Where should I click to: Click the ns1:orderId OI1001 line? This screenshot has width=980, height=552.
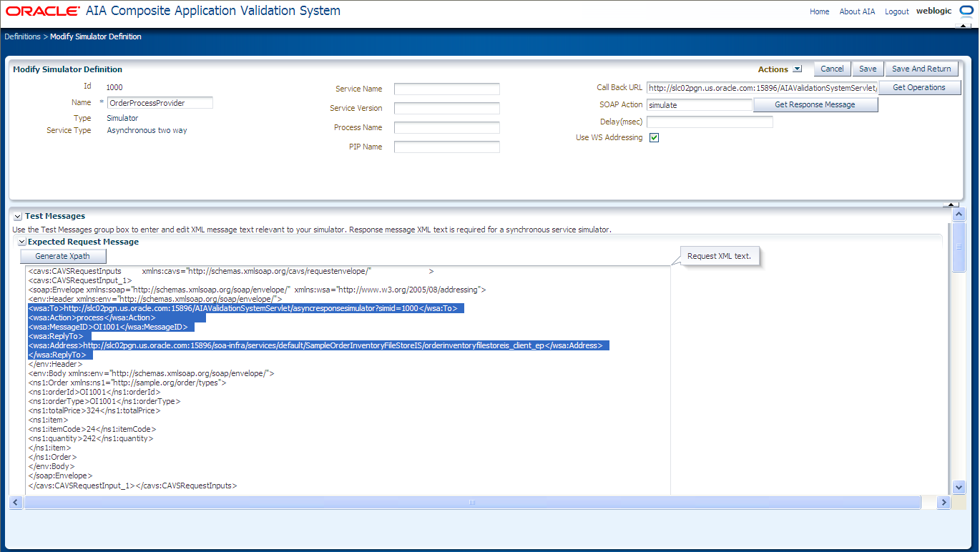(94, 392)
